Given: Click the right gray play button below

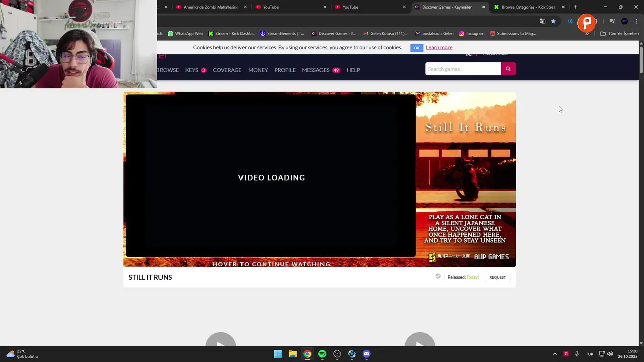Looking at the screenshot, I should pyautogui.click(x=420, y=339).
